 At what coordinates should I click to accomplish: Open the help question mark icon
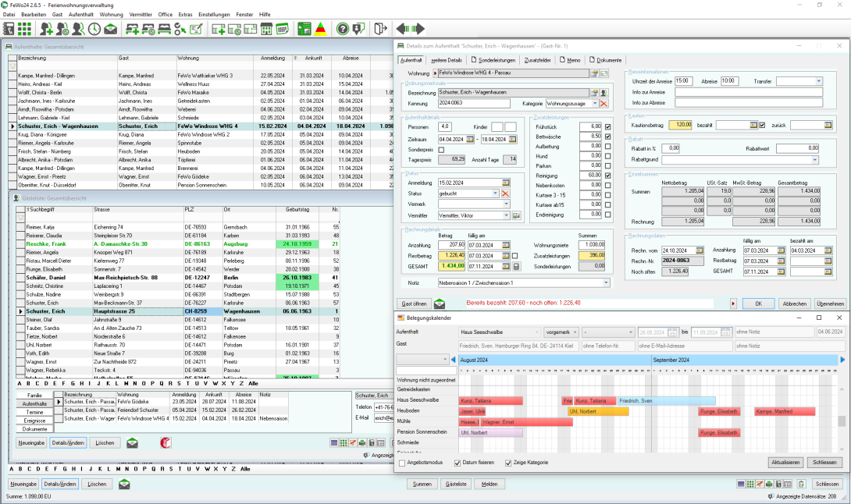click(x=343, y=29)
